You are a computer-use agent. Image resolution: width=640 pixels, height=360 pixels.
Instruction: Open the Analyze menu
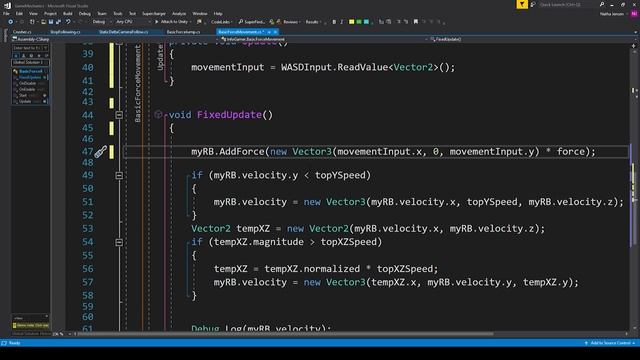coord(179,14)
